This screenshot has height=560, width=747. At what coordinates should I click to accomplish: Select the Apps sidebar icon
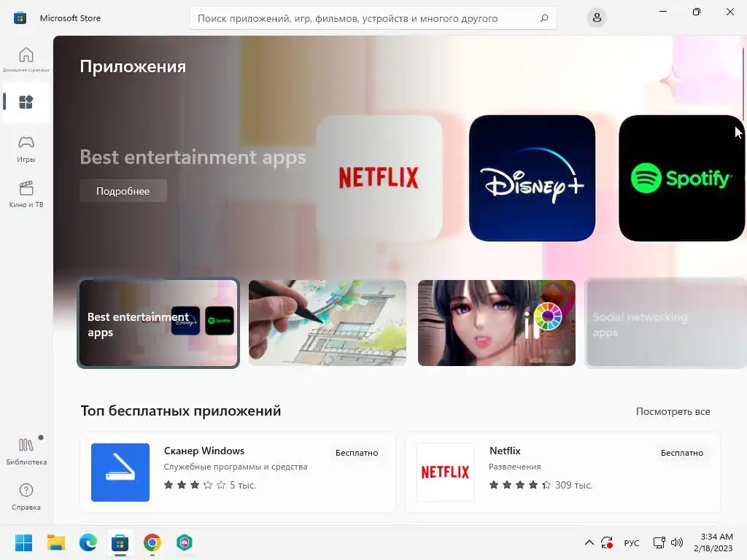(x=26, y=102)
